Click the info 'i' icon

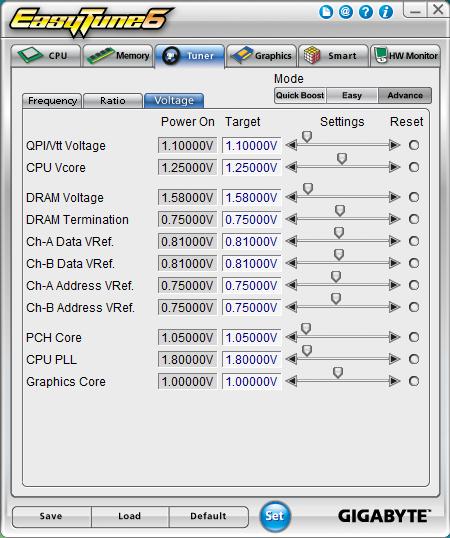[386, 12]
